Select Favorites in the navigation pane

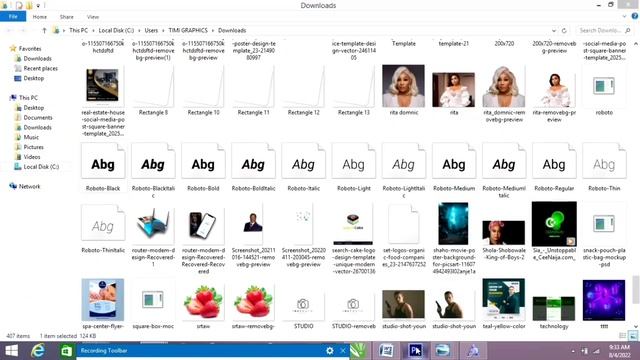click(29, 49)
